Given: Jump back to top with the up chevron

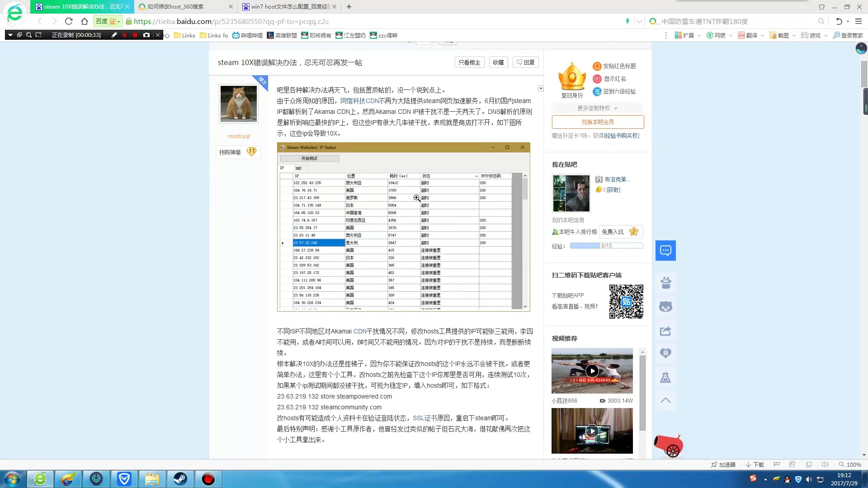Looking at the screenshot, I should 665,400.
